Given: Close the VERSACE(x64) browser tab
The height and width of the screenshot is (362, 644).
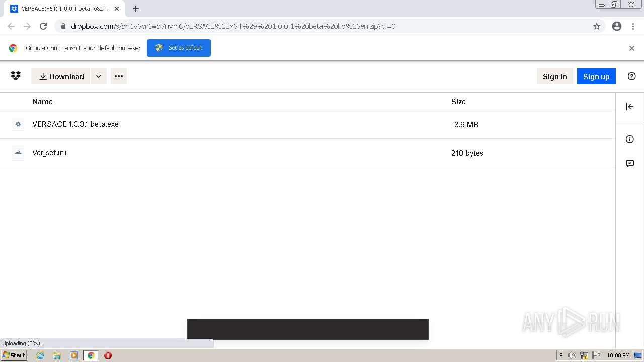Looking at the screenshot, I should (x=117, y=9).
